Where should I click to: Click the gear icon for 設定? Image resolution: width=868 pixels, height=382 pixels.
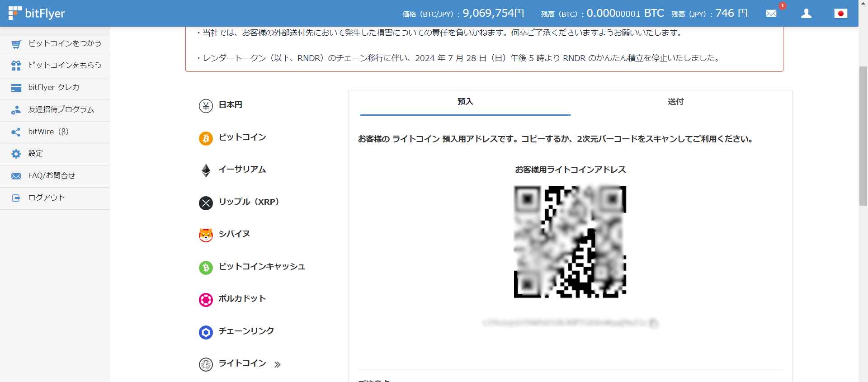tap(16, 154)
